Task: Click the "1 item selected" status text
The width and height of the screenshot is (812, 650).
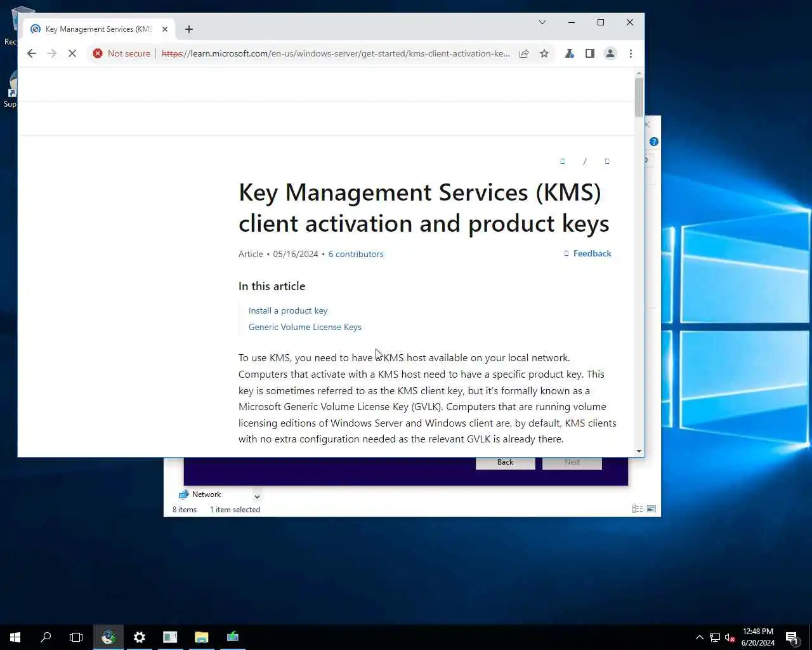Action: pyautogui.click(x=235, y=510)
